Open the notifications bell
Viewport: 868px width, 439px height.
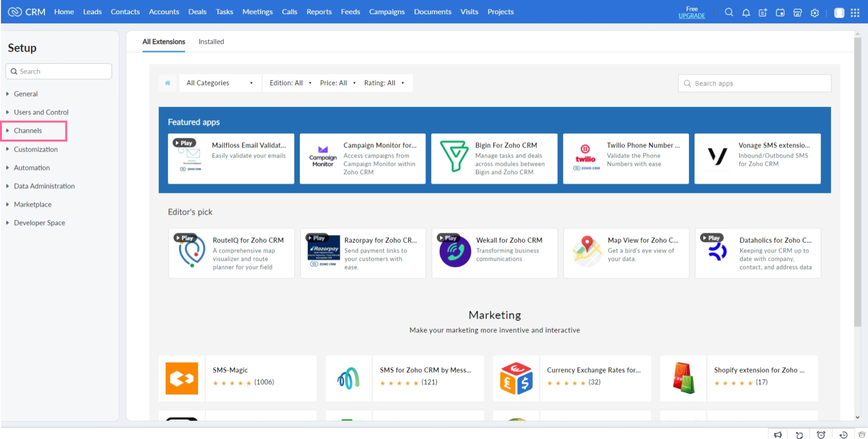(x=746, y=13)
